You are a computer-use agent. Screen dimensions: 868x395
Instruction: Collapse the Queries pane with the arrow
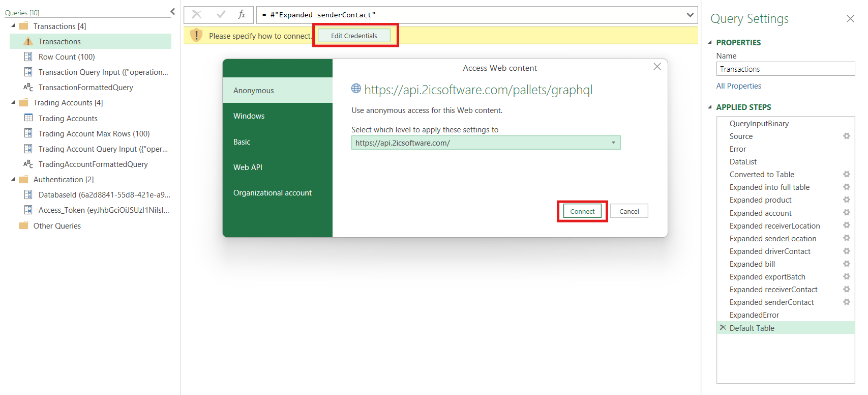[173, 11]
